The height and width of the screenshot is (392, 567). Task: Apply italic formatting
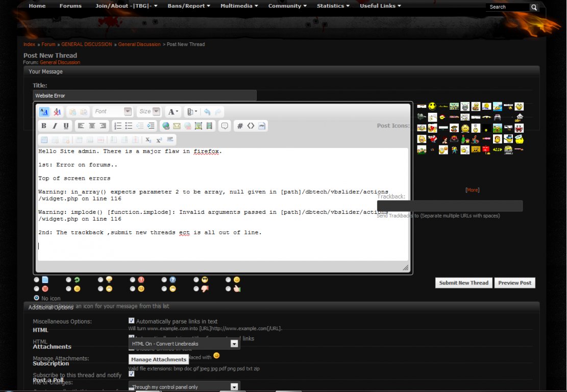click(x=55, y=126)
